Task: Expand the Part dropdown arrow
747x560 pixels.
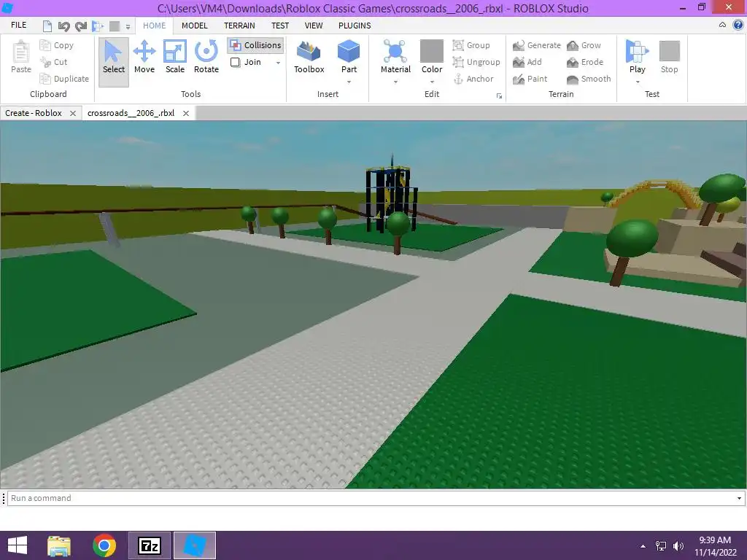Action: [x=349, y=82]
